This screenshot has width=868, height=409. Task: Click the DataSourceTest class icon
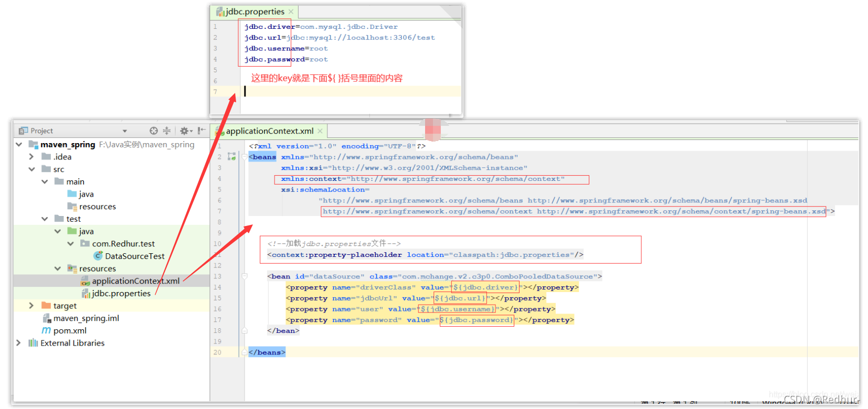[x=98, y=256]
